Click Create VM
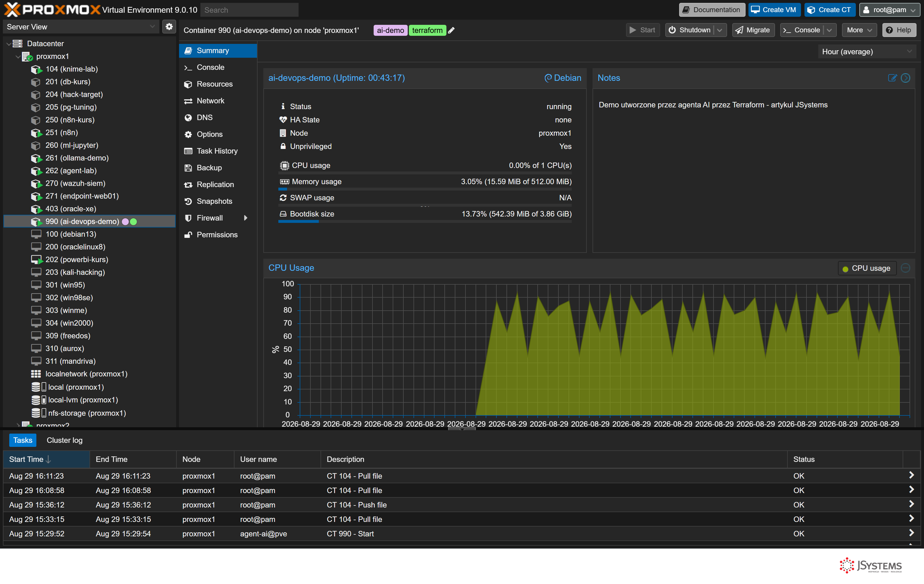 tap(774, 10)
